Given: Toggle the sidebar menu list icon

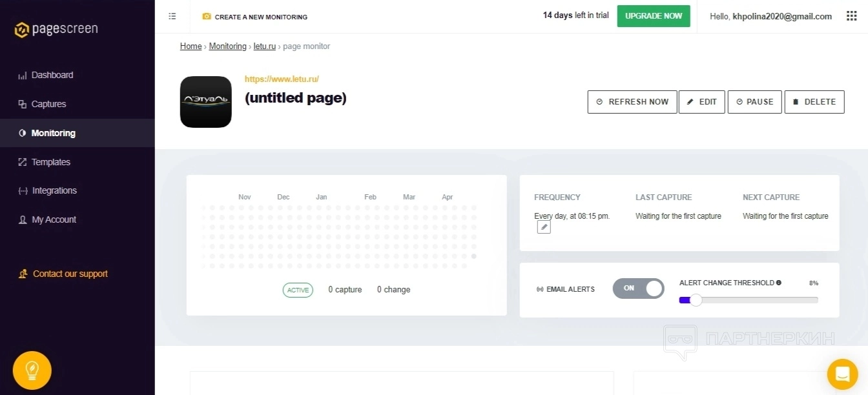Looking at the screenshot, I should point(172,16).
